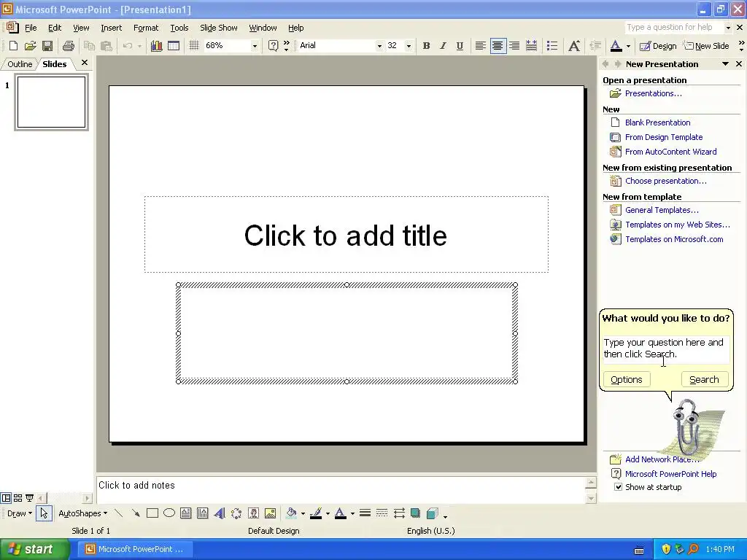
Task: Expand the Draw menu dropdown
Action: click(x=20, y=513)
